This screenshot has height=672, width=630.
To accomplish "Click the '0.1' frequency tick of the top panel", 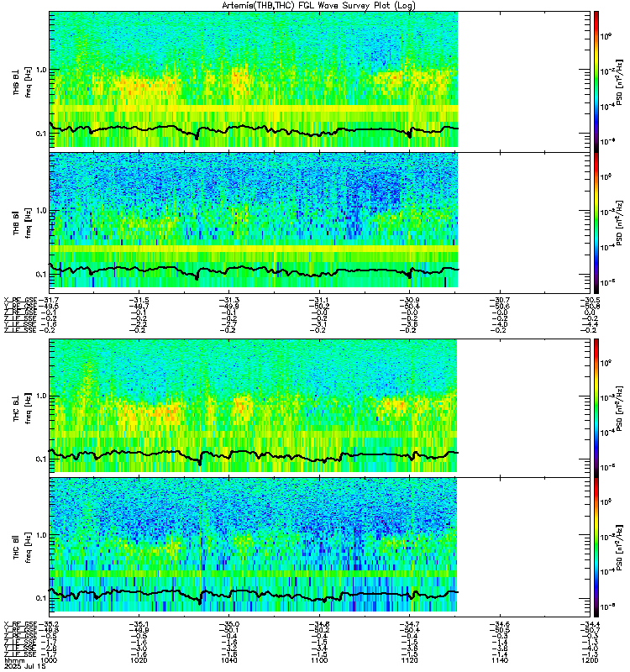I will pyautogui.click(x=40, y=134).
